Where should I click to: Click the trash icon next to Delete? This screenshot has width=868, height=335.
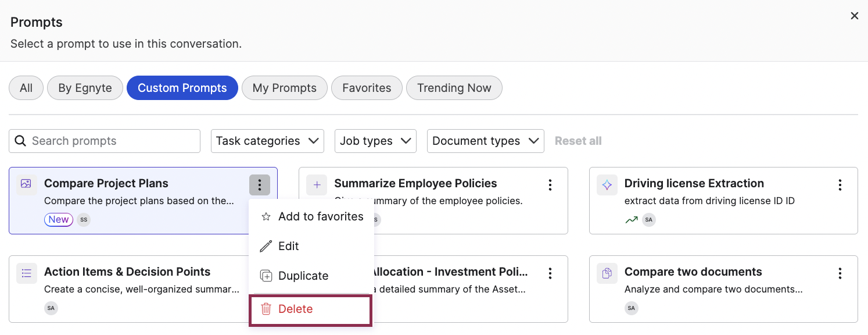tap(266, 309)
